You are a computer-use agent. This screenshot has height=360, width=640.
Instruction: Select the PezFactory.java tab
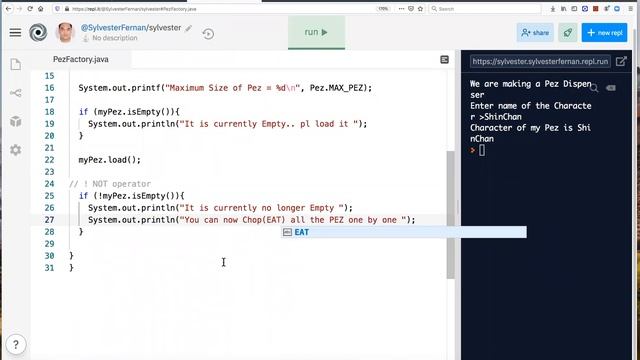(81, 59)
